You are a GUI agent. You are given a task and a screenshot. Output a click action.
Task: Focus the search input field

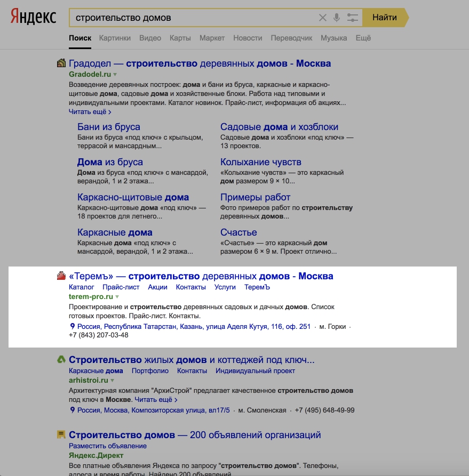click(195, 18)
